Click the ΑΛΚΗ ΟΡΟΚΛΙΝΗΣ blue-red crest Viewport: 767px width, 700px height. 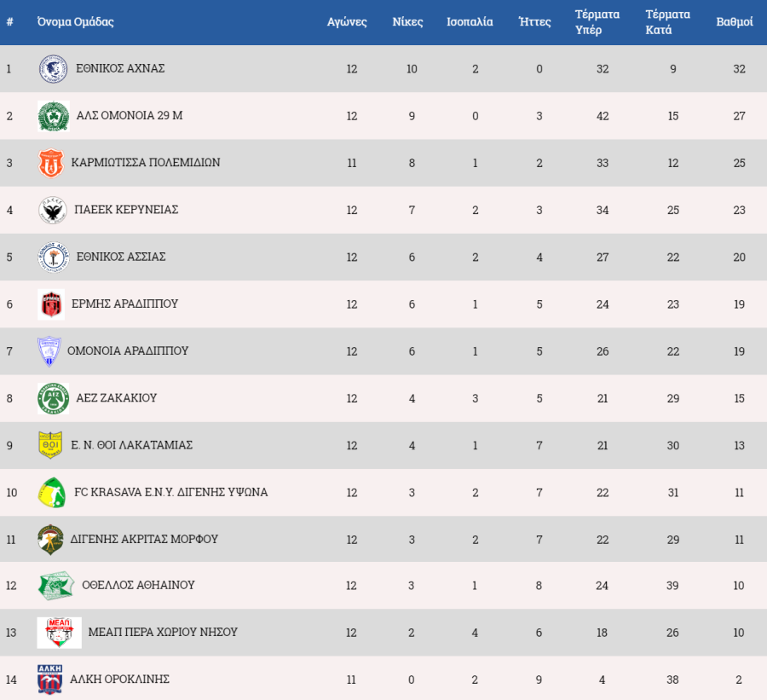pyautogui.click(x=50, y=680)
